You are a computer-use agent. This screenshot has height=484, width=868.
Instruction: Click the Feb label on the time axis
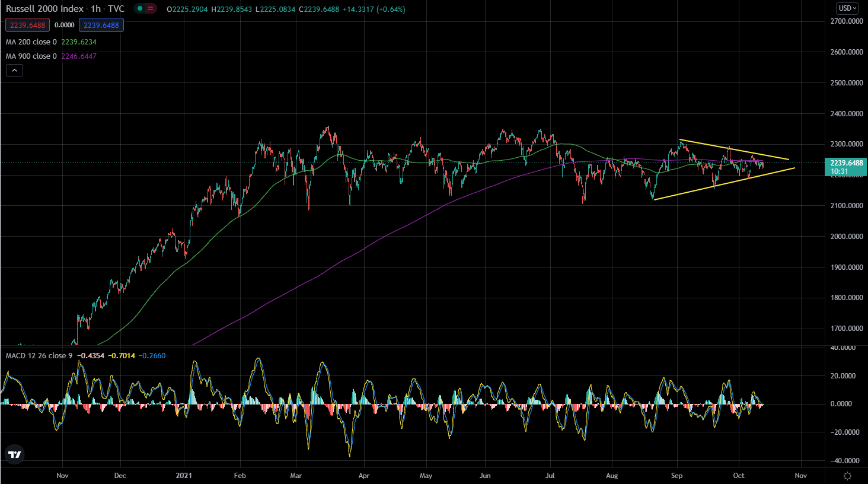click(x=240, y=476)
